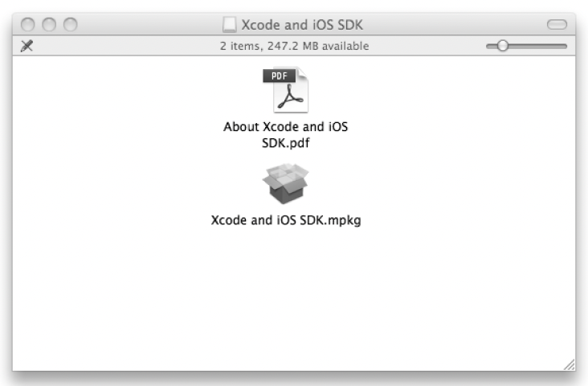Click the 'About Xcode and iOS SDK.pdf' file name
Viewport: 588px width, 386px height.
pyautogui.click(x=286, y=135)
